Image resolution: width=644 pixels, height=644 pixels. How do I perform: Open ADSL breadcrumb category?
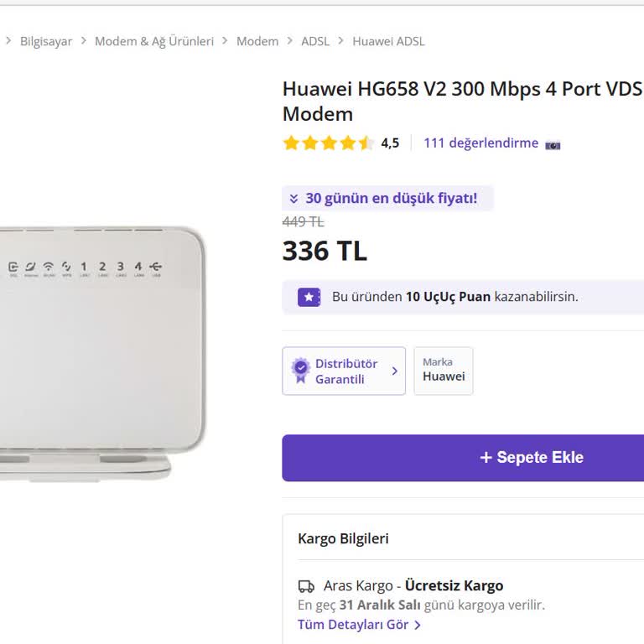(315, 41)
